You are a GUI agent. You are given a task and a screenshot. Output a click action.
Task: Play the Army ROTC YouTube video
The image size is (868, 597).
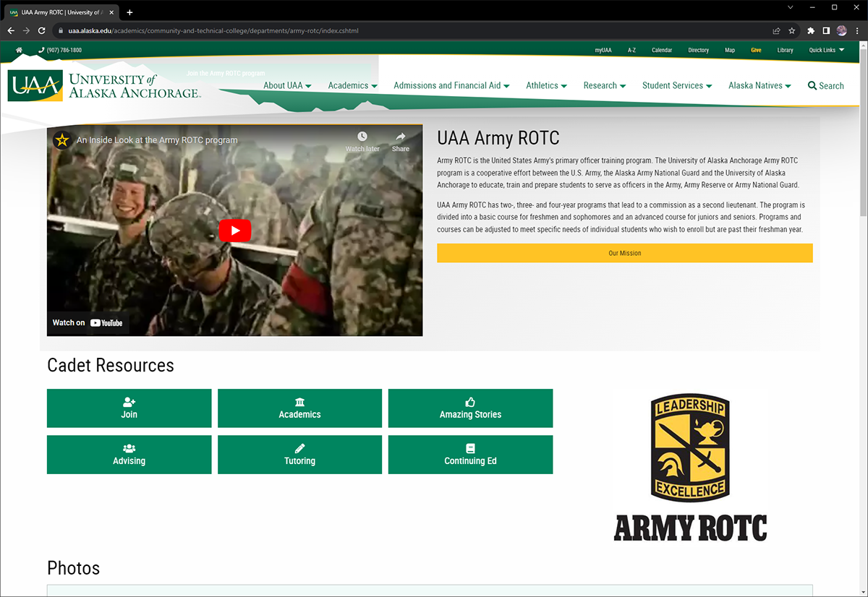235,231
